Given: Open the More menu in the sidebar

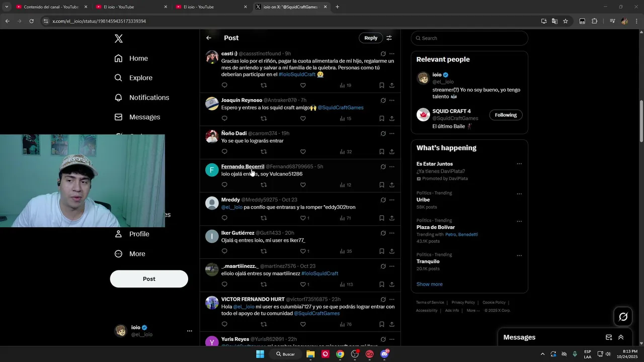Looking at the screenshot, I should click(x=130, y=254).
